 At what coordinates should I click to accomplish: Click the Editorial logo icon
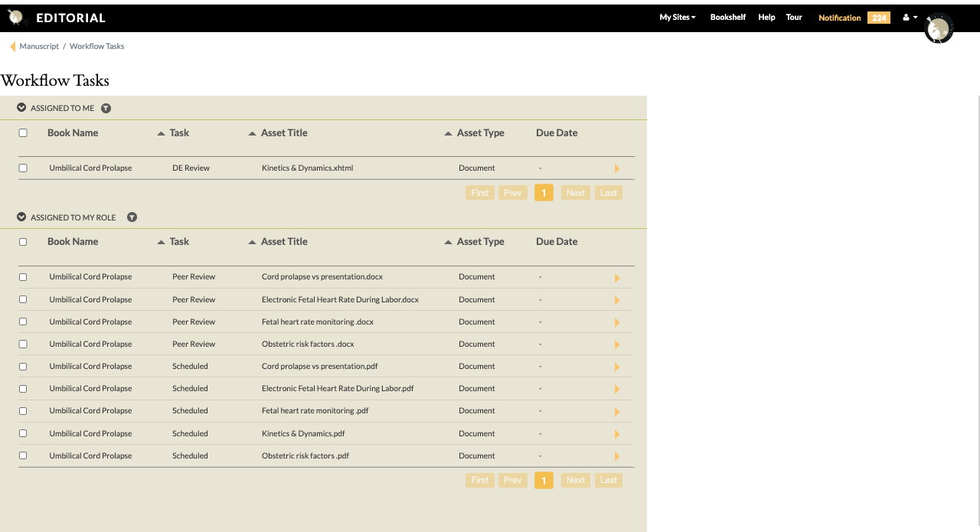click(16, 18)
